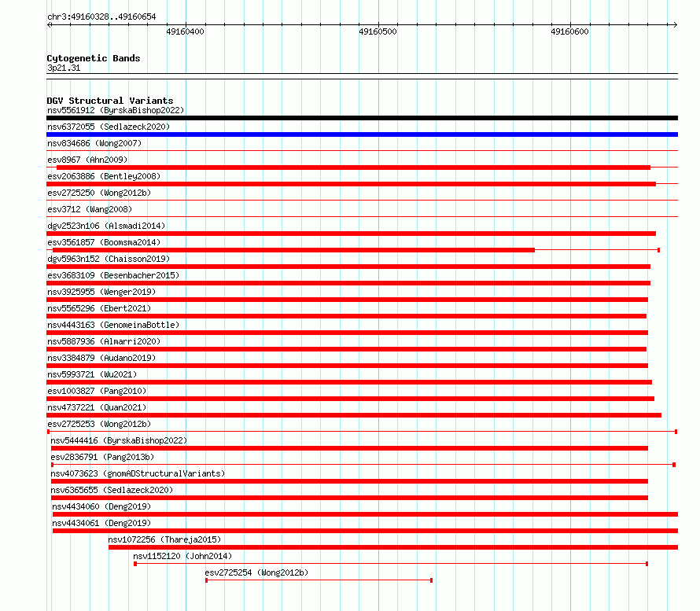700x611 pixels.
Task: Click the esv3561857 (Boomsma2014) label
Action: (x=104, y=242)
